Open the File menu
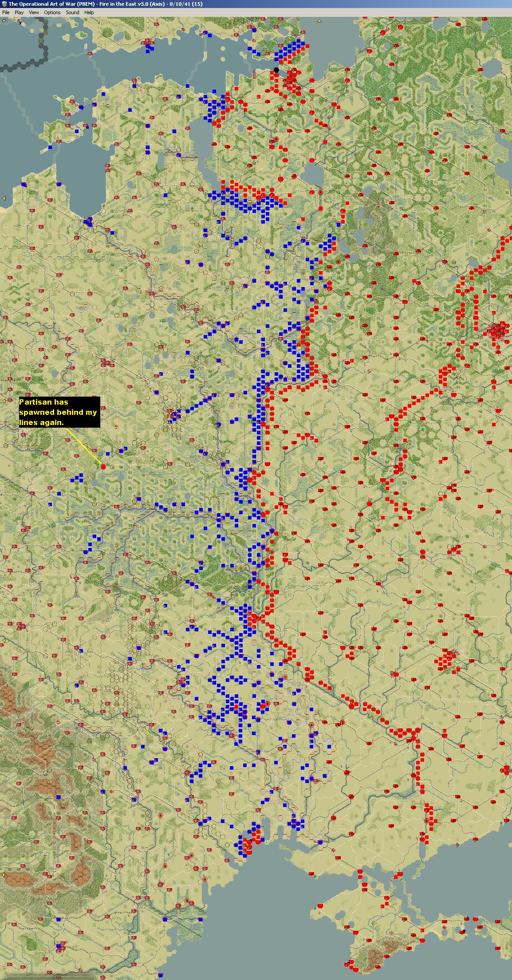Image resolution: width=512 pixels, height=980 pixels. (x=6, y=12)
